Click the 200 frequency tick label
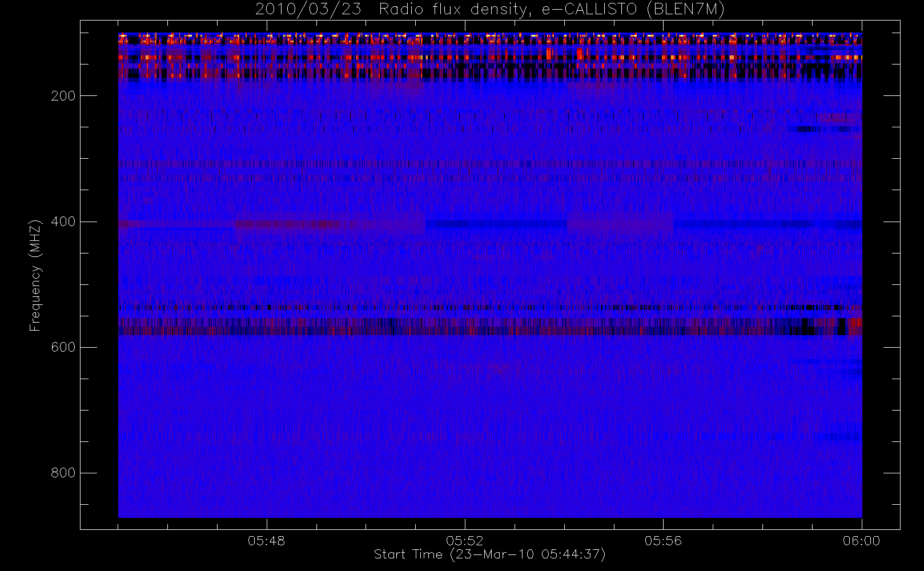The width and height of the screenshot is (924, 571). [x=63, y=96]
